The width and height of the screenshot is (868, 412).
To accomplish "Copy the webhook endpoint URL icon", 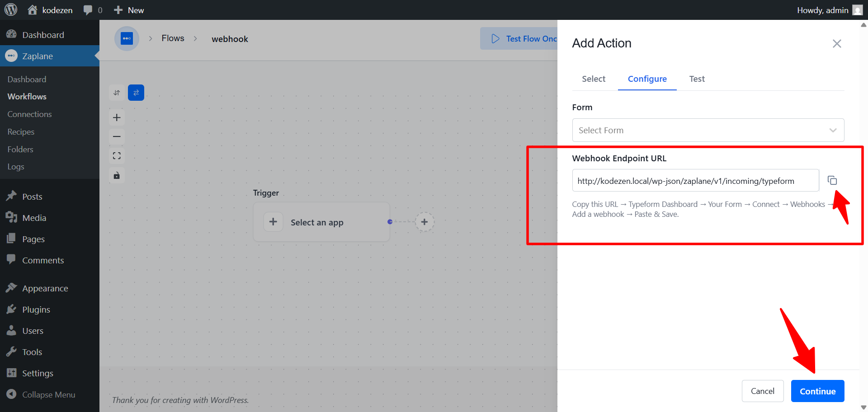I will pos(832,180).
